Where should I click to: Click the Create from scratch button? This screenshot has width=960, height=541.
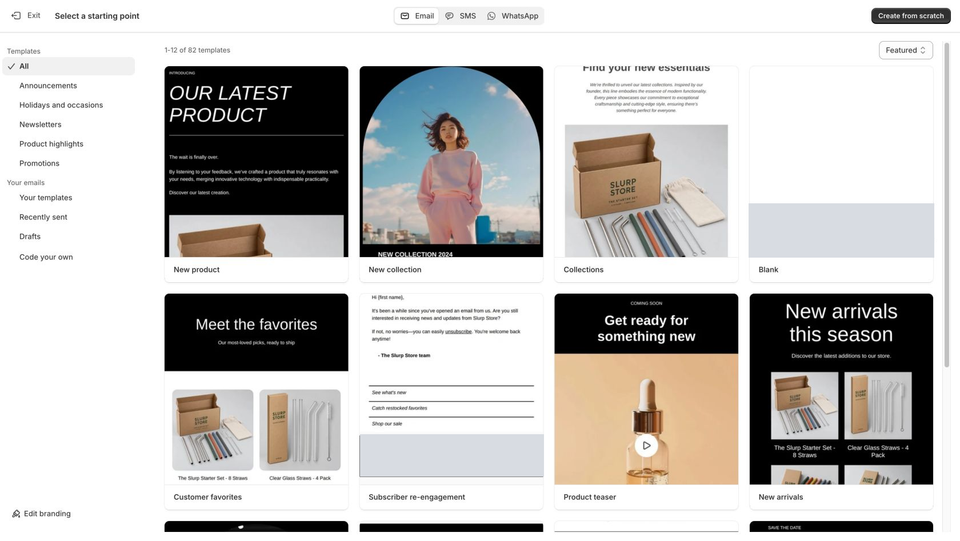[910, 16]
